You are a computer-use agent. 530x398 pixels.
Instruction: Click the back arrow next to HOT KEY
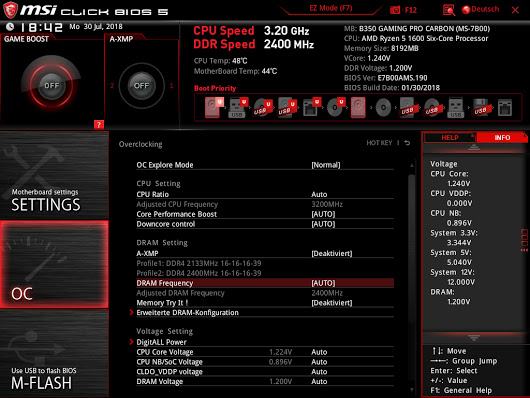point(407,143)
